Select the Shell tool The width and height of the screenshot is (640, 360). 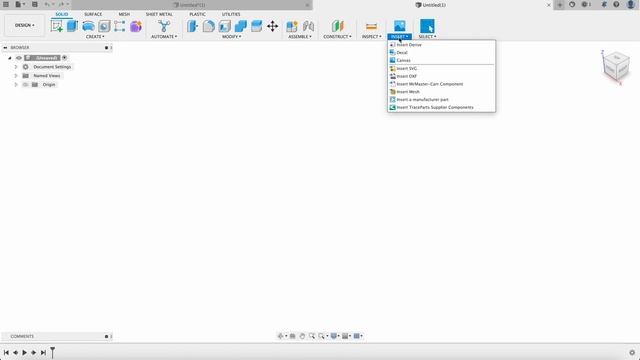coord(224,26)
